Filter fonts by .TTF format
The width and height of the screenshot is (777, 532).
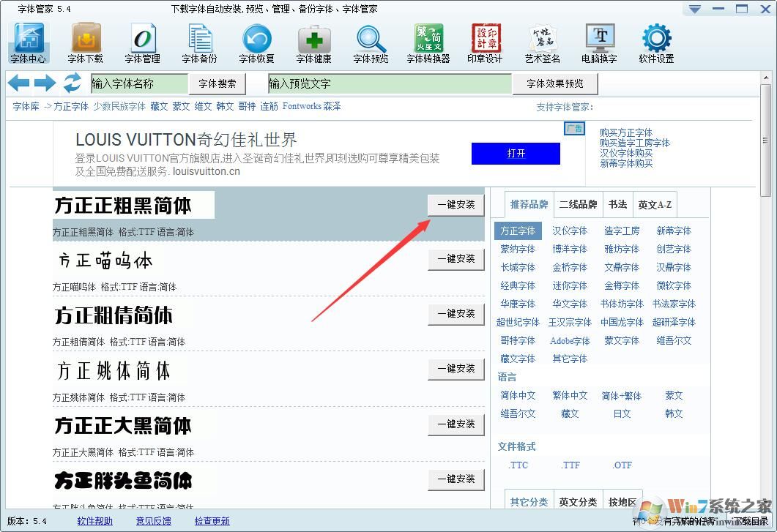(570, 465)
